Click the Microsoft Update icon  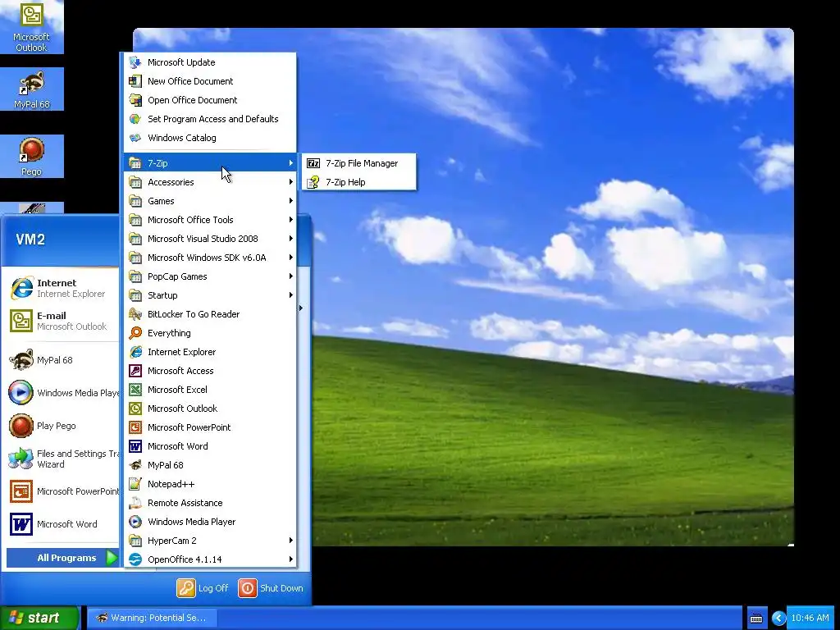(135, 62)
